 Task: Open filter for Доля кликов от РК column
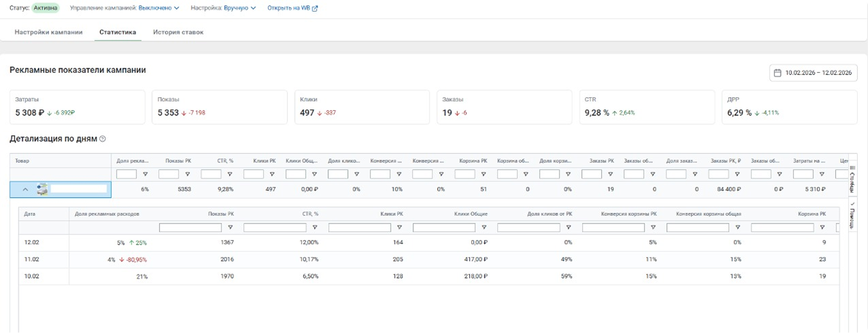[569, 227]
